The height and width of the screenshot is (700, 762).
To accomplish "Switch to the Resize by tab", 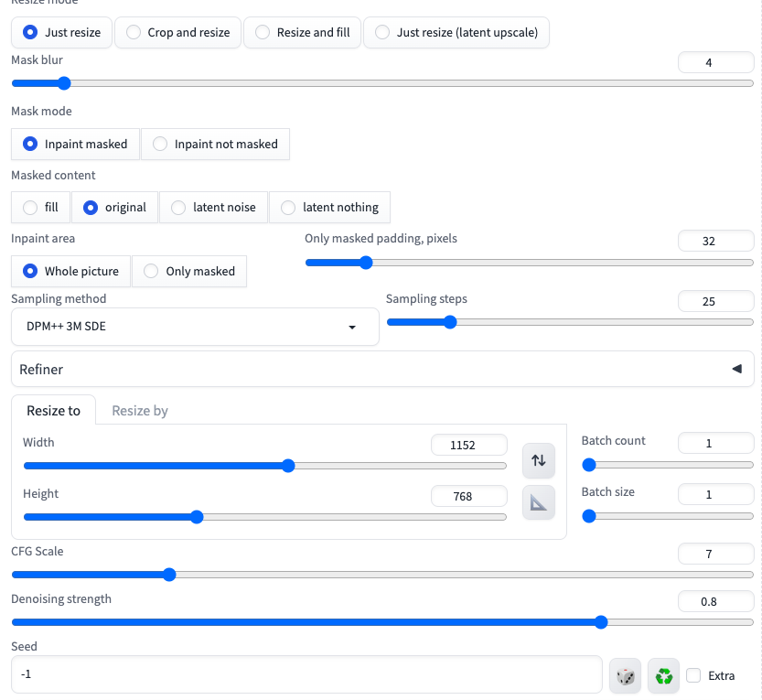I will click(x=140, y=411).
